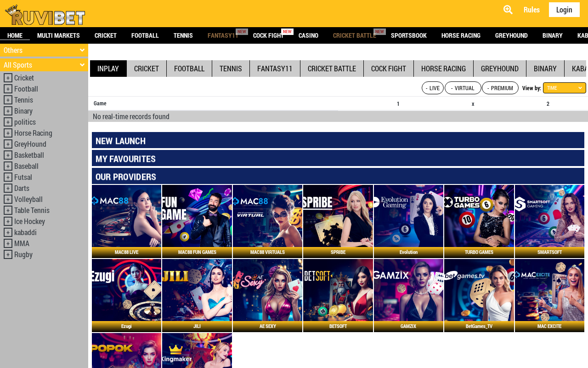Switch to the GREYHOUND tab
The width and height of the screenshot is (588, 368).
pos(500,69)
